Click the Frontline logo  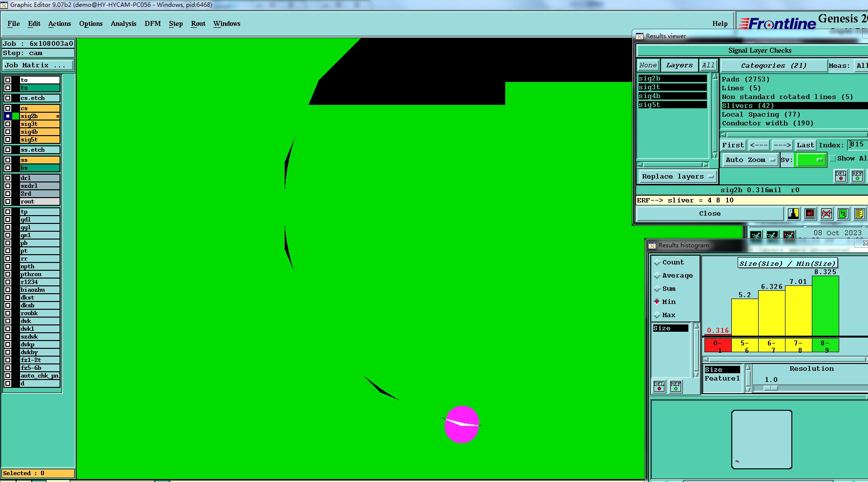(777, 23)
